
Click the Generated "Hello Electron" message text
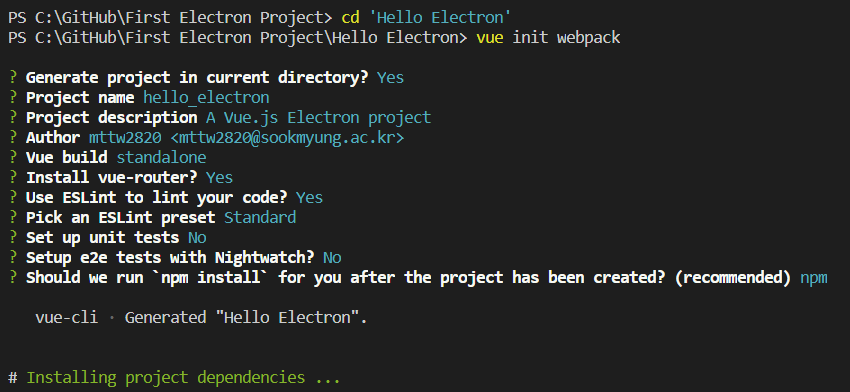[246, 318]
